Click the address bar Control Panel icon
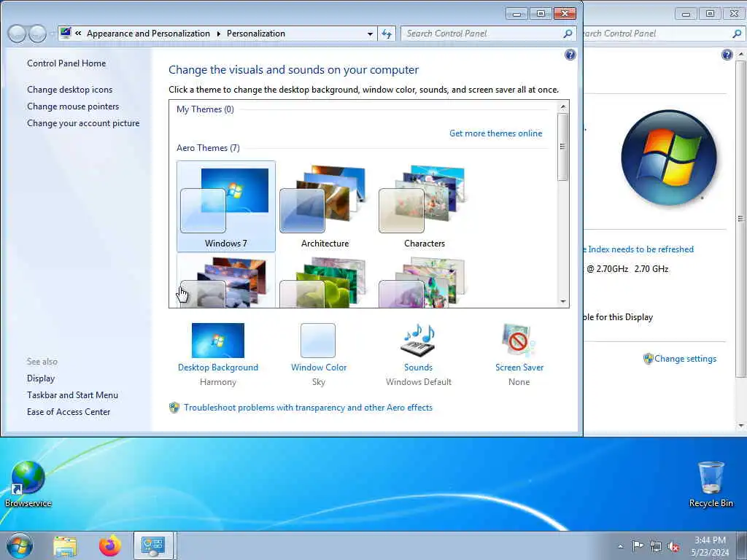Screen dimensions: 747x560 pyautogui.click(x=66, y=33)
